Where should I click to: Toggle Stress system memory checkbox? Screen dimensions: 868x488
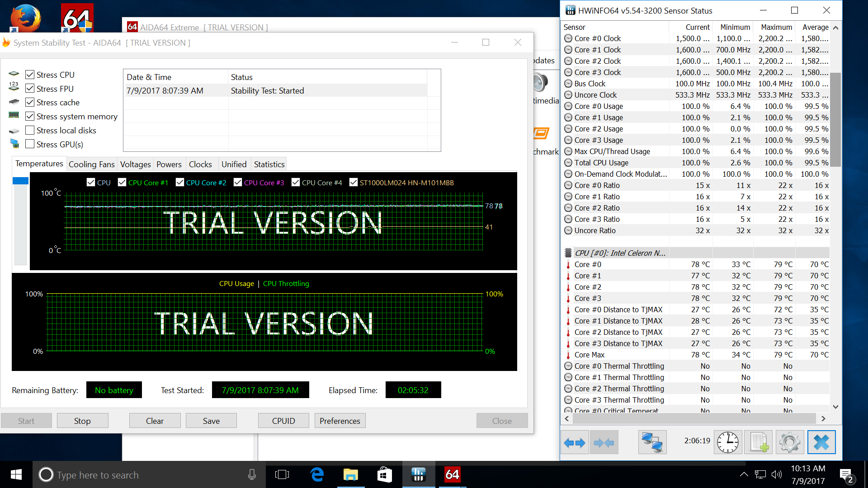point(30,117)
